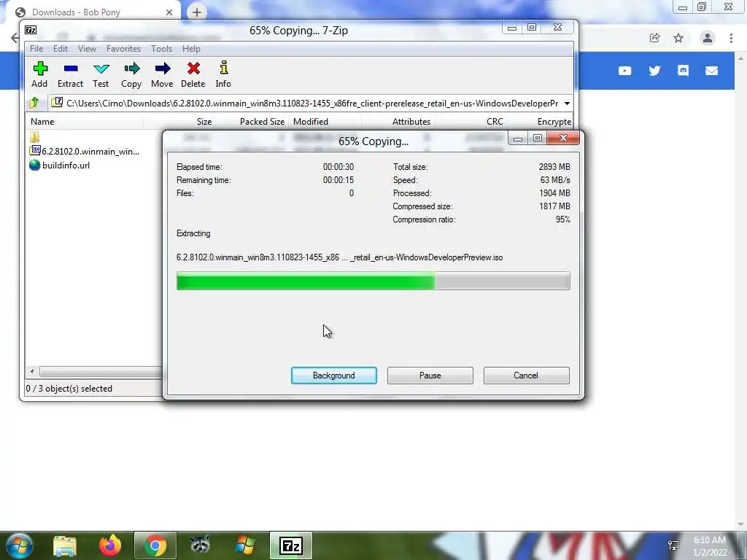The width and height of the screenshot is (747, 560).
Task: Open the Favorites menu
Action: 123,49
